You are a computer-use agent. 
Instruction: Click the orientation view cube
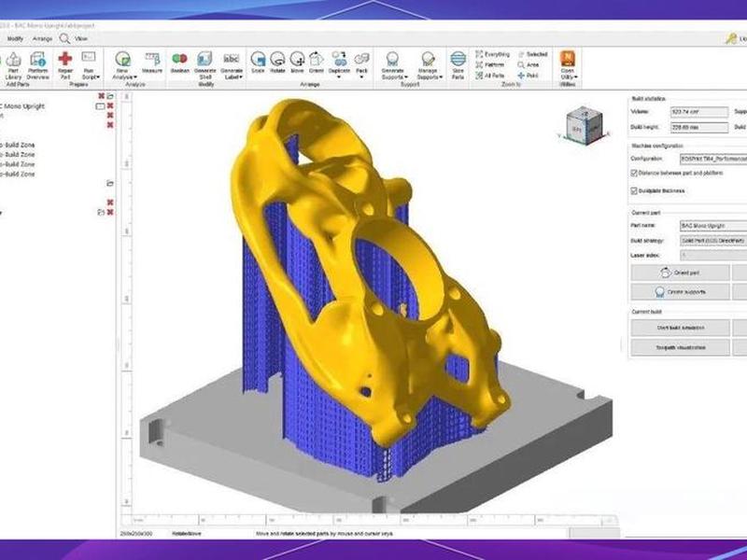click(x=585, y=125)
